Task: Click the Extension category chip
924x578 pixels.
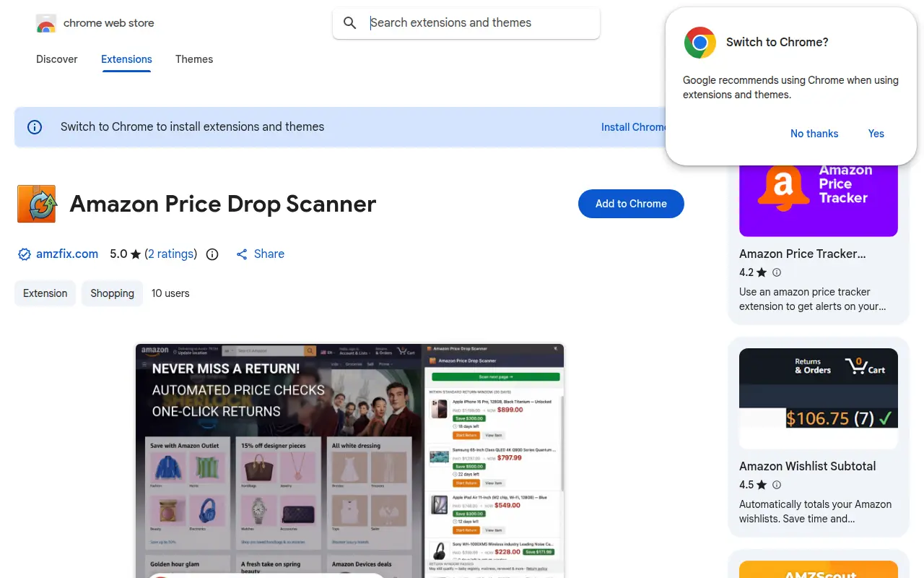Action: [45, 293]
